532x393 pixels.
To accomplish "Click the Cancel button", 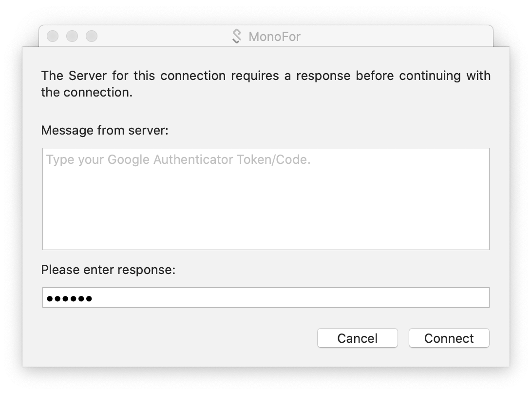I will pos(357,338).
